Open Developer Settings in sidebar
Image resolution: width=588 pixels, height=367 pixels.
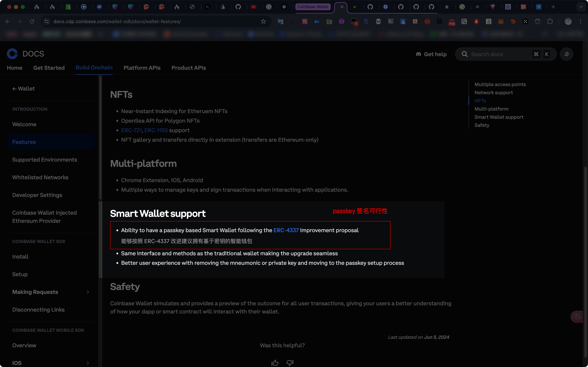click(x=37, y=195)
